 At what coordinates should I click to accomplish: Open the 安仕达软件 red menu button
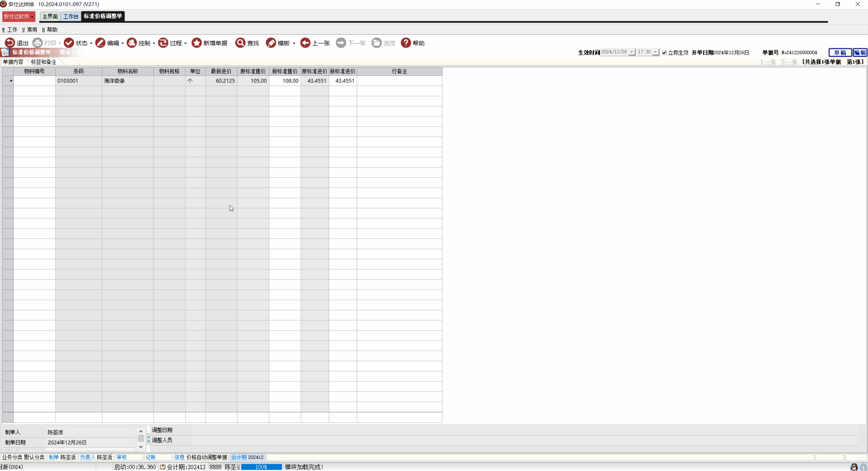18,16
